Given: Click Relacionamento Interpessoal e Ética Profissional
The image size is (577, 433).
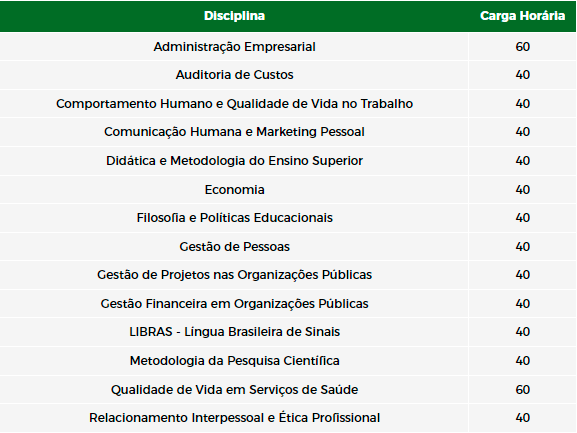Looking at the screenshot, I should pos(234,418).
